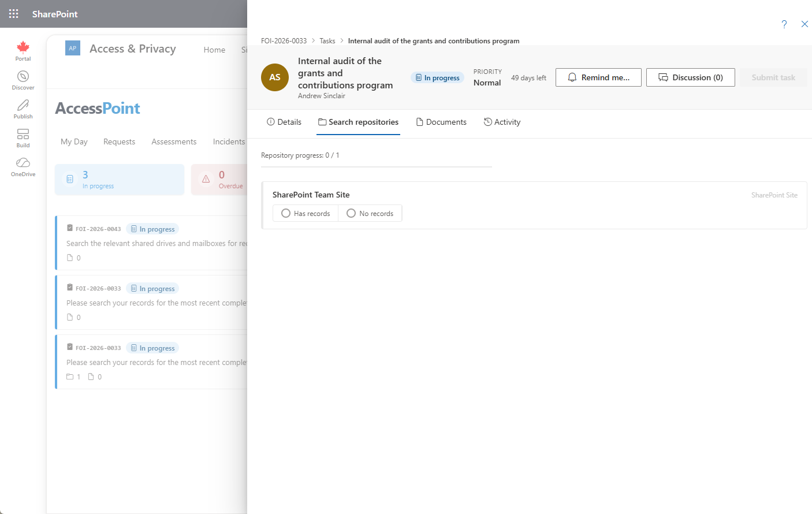This screenshot has width=812, height=514.
Task: Click the AP site logo tile
Action: (x=73, y=49)
